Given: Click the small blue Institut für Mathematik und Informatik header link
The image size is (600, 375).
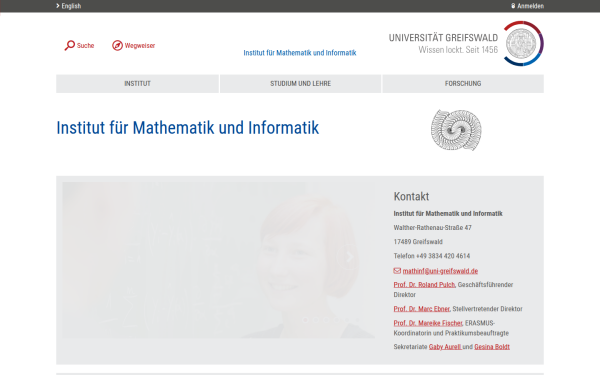Looking at the screenshot, I should tap(300, 53).
